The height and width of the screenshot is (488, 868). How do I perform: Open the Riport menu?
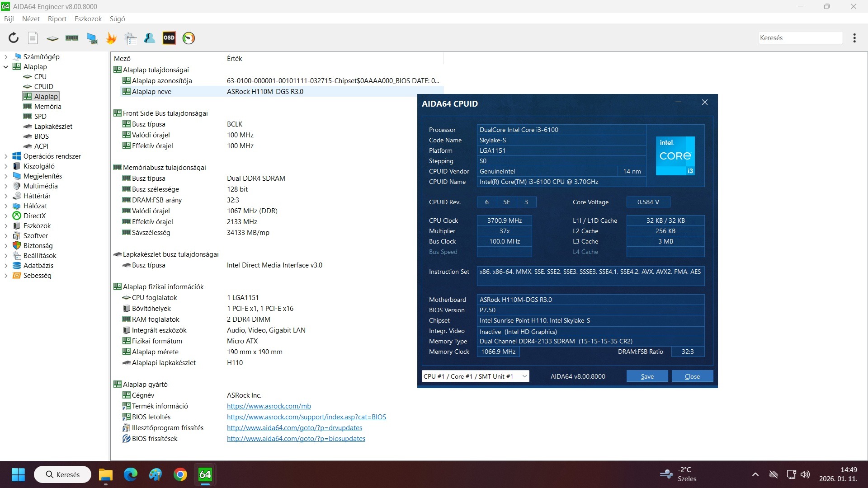pos(57,19)
